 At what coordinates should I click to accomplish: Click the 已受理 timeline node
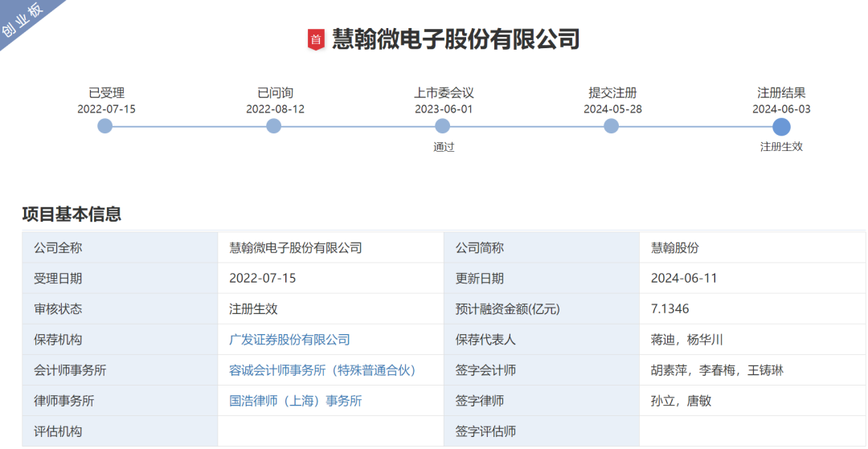(x=105, y=126)
